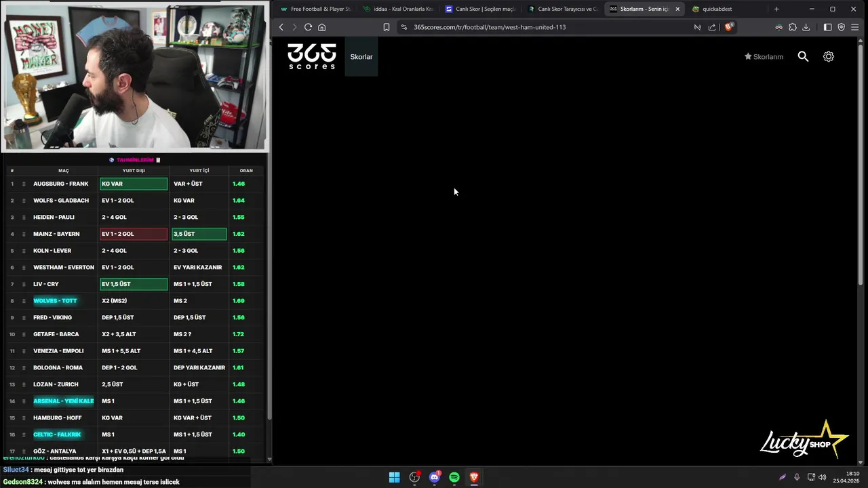Click the highlighted CELTIC - FALKRIK match
This screenshot has width=868, height=488.
pos(57,434)
